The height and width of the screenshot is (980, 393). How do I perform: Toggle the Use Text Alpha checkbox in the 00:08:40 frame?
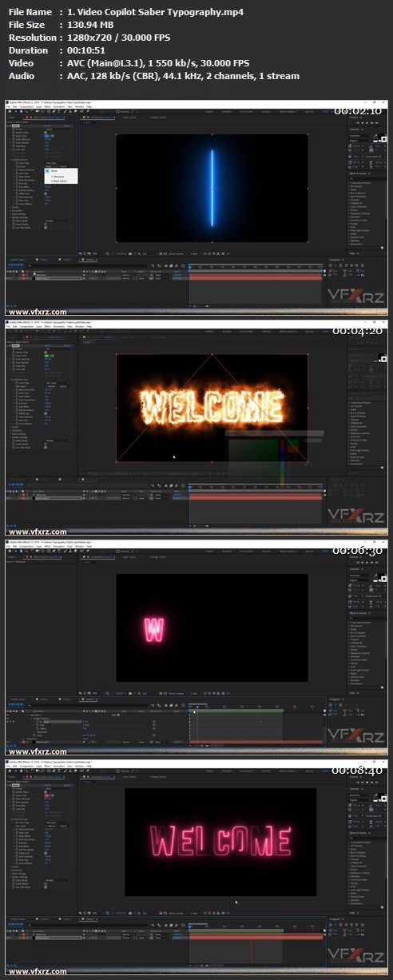(46, 887)
